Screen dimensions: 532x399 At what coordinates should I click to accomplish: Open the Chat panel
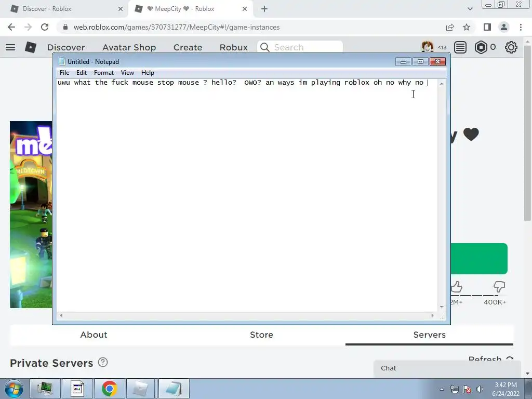pos(447,368)
